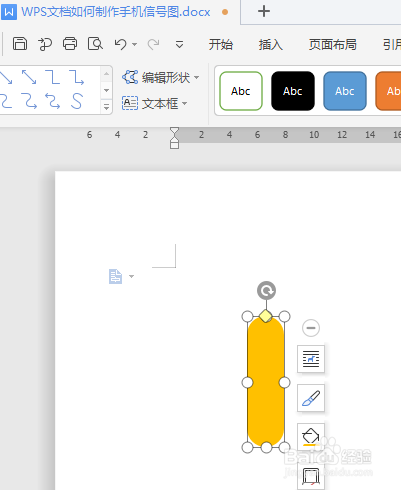The width and height of the screenshot is (401, 490).
Task: Click the Save icon in quick toolbar
Action: (20, 44)
